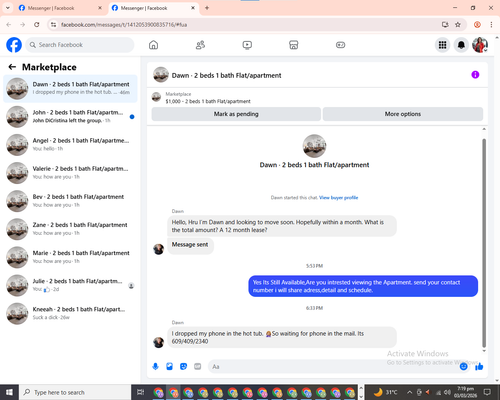Click the Facebook logo
The height and width of the screenshot is (400, 500).
14,45
